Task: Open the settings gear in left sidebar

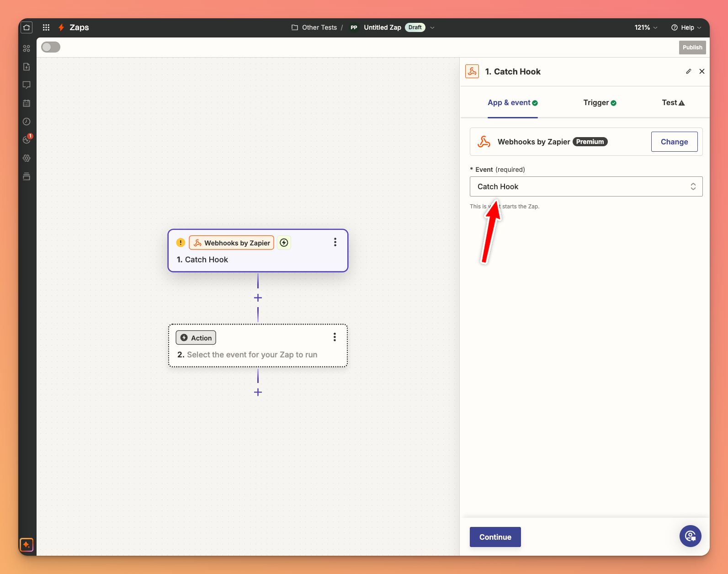Action: point(27,158)
